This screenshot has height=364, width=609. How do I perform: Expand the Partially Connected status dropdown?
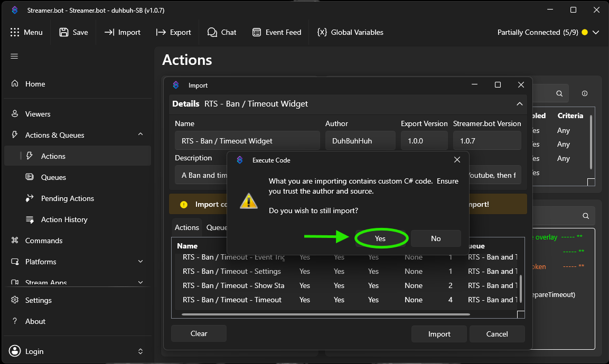[596, 33]
